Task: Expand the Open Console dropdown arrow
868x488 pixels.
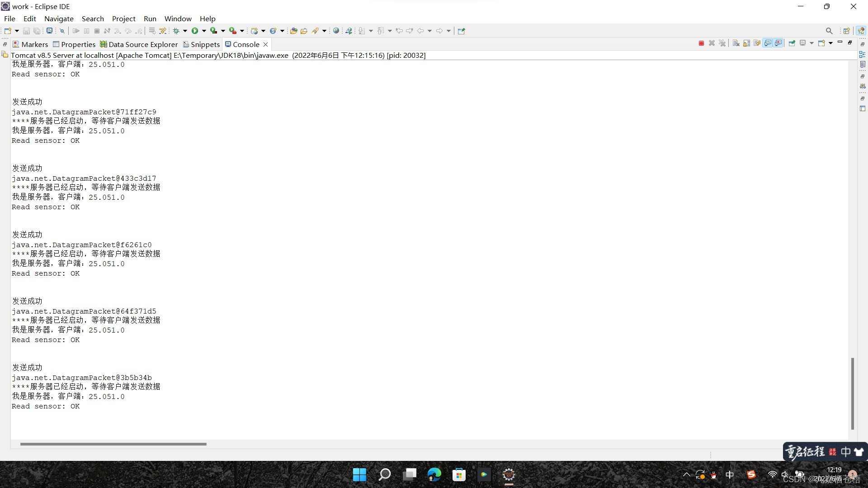Action: point(830,43)
